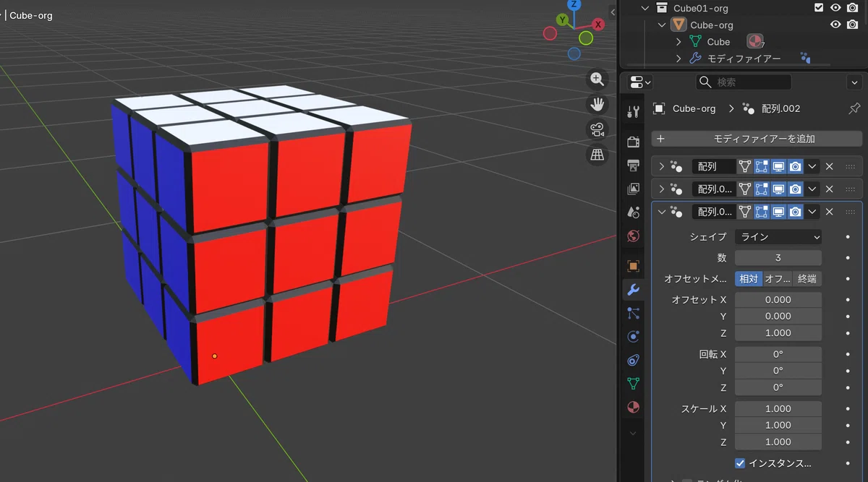Toggle the インスタンス checkbox

(x=740, y=463)
